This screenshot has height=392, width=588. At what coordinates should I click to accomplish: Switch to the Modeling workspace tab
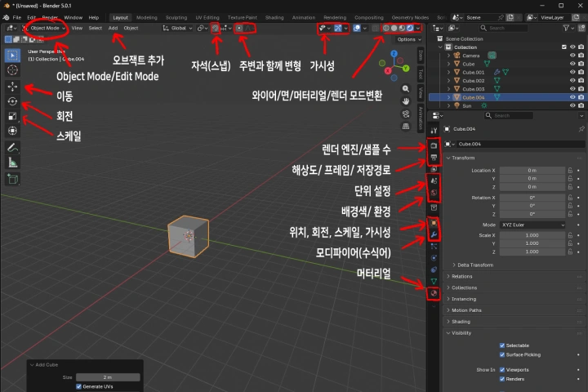147,18
